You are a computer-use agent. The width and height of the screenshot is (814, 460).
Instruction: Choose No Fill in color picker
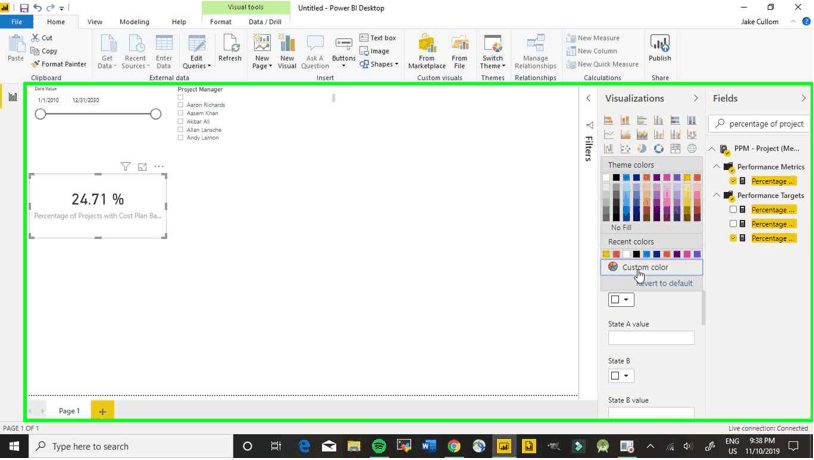[621, 227]
